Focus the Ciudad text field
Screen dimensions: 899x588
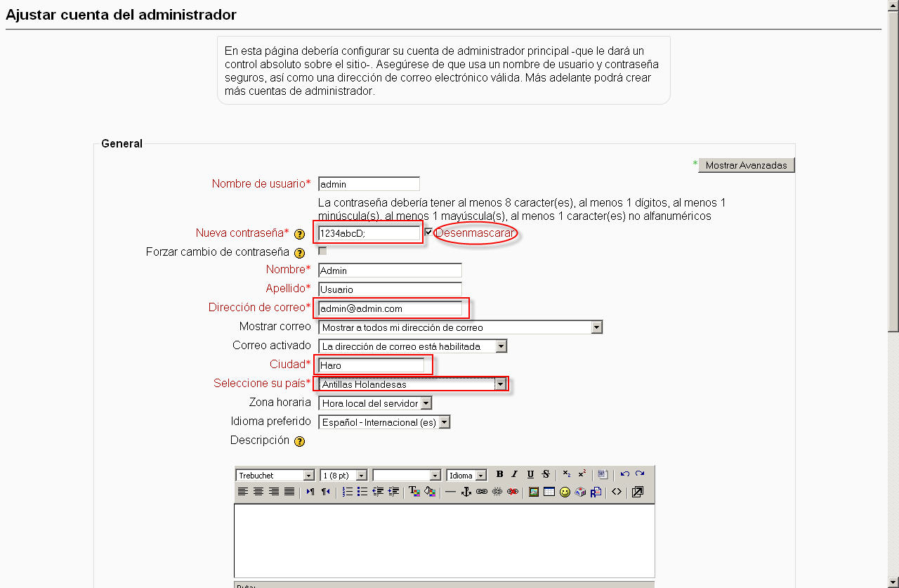(371, 365)
